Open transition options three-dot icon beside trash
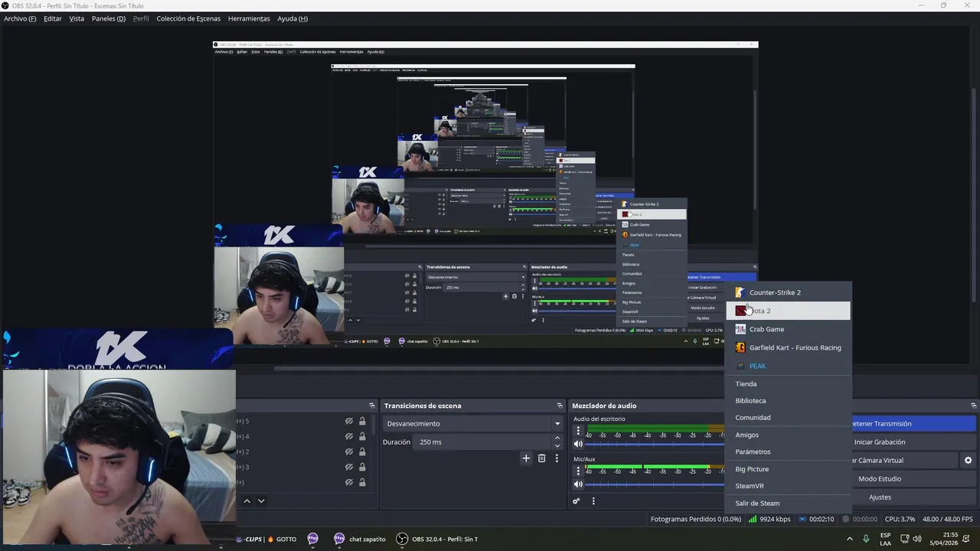 click(557, 458)
